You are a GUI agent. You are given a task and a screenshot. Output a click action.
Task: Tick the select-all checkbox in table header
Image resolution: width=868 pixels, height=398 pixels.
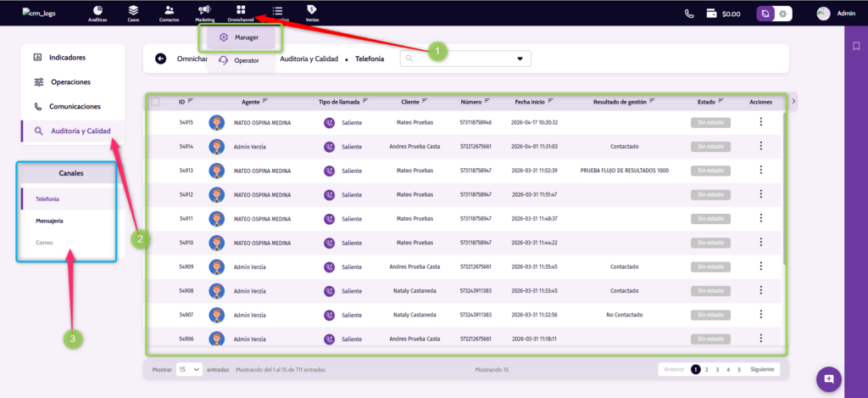[x=155, y=102]
